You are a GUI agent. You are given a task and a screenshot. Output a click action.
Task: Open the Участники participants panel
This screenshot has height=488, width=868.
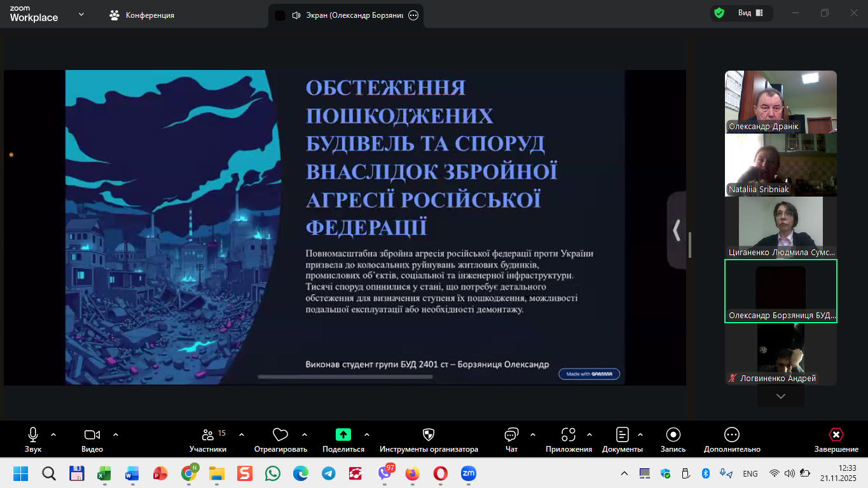[x=208, y=435]
